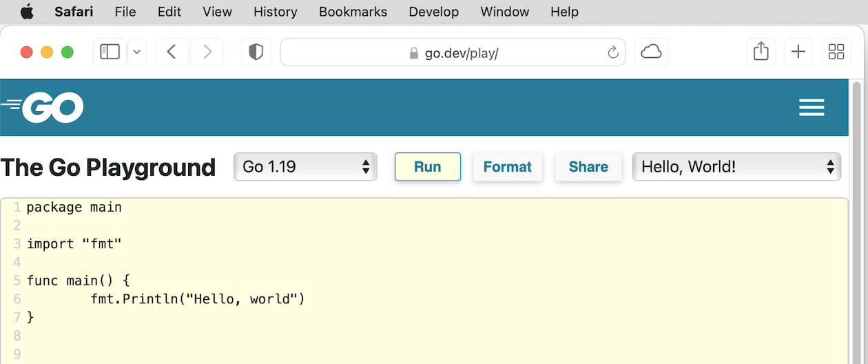
Task: Open the Edit menu
Action: click(x=169, y=12)
